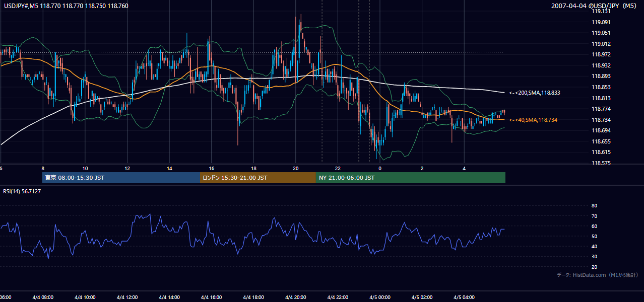Click the 118.853 price axis label

click(601, 88)
